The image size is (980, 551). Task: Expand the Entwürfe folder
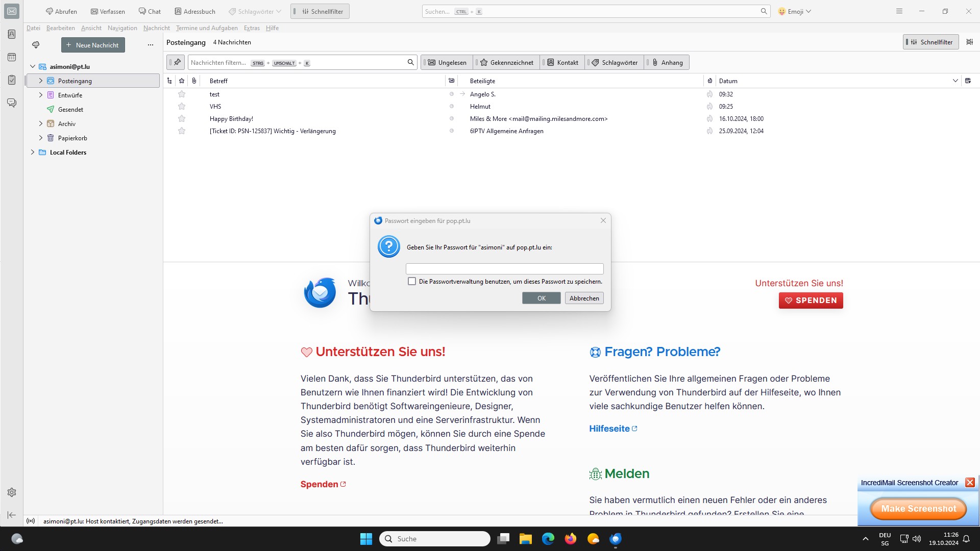pos(41,95)
